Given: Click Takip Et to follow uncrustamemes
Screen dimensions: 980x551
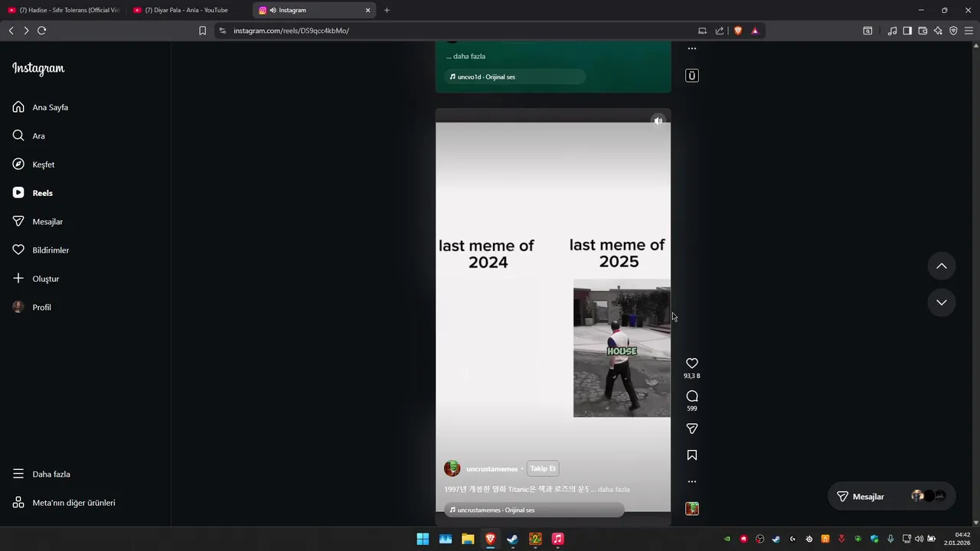Looking at the screenshot, I should (x=543, y=468).
